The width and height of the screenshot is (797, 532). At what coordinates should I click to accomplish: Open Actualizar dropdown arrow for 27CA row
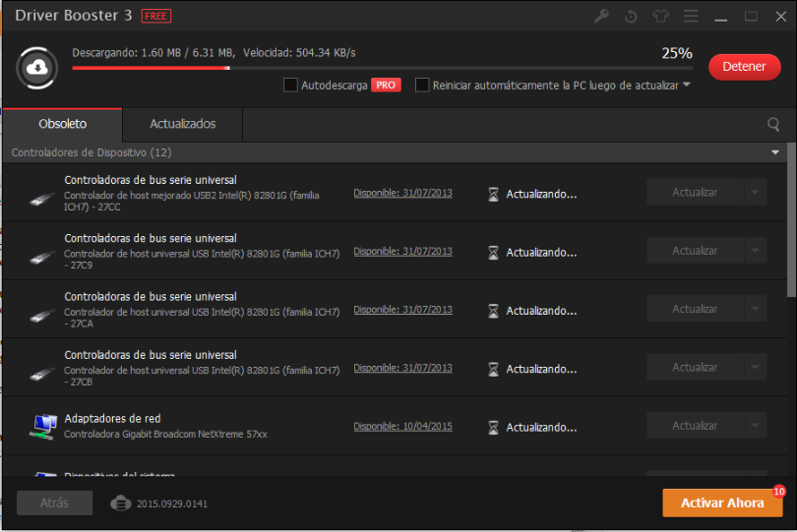(x=756, y=309)
